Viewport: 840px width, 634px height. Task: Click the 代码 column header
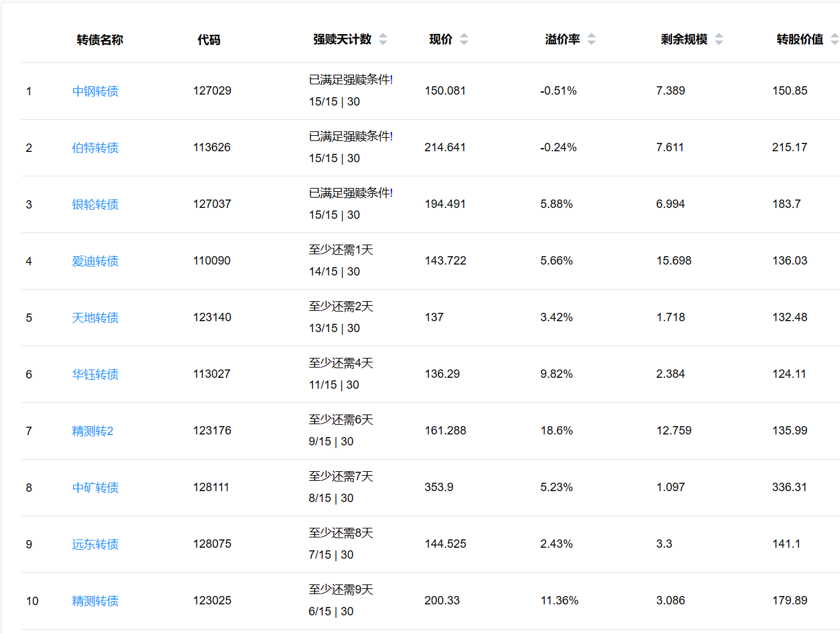tap(209, 40)
